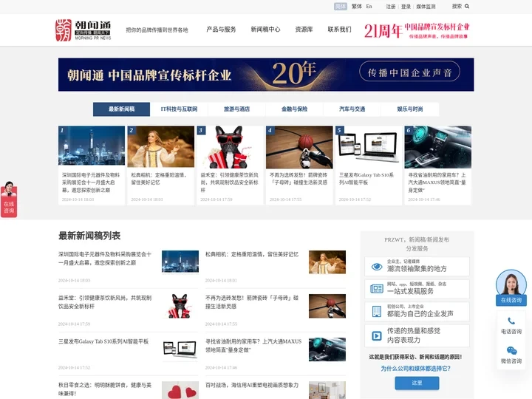Switch to En language
Viewport: 532px width, 399px height.
369,7
